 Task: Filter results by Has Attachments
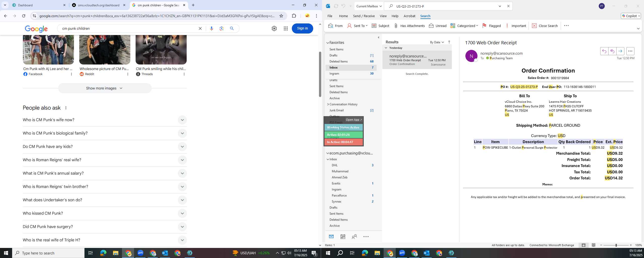409,26
